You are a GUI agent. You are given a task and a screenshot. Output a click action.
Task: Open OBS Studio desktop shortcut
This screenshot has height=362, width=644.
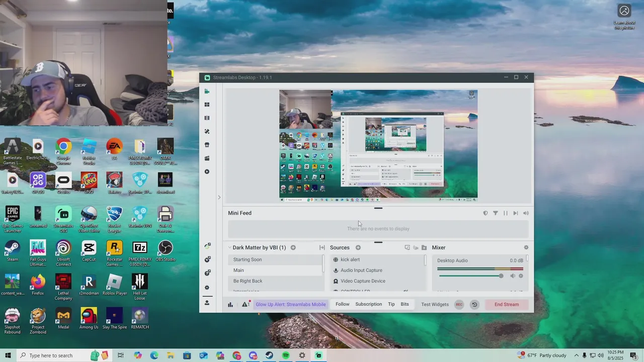[x=165, y=251]
